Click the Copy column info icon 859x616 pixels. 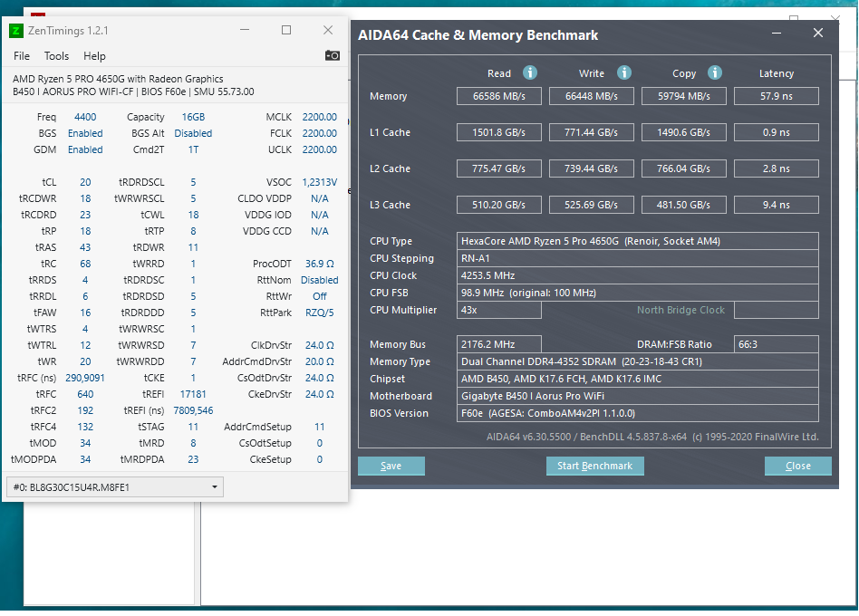pyautogui.click(x=714, y=72)
